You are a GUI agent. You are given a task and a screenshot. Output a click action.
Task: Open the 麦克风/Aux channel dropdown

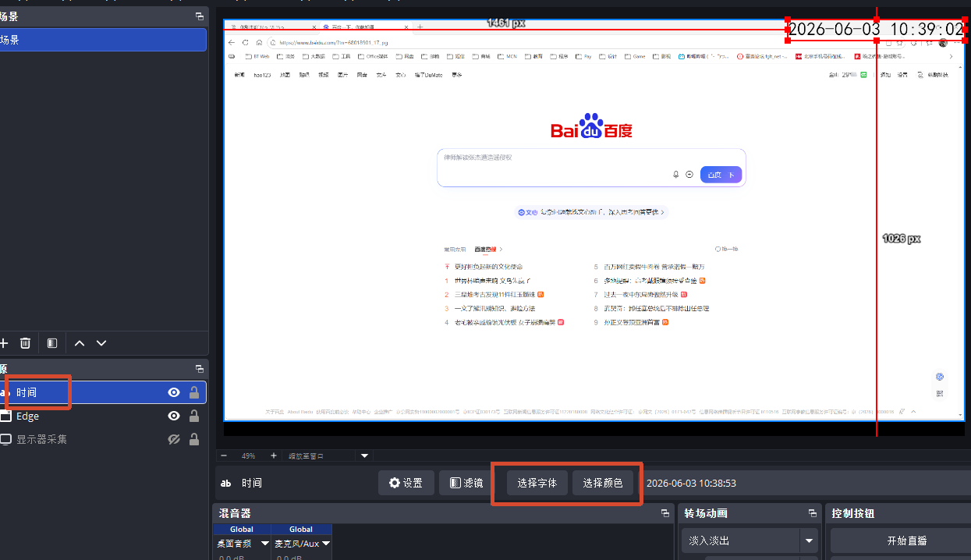(x=326, y=543)
